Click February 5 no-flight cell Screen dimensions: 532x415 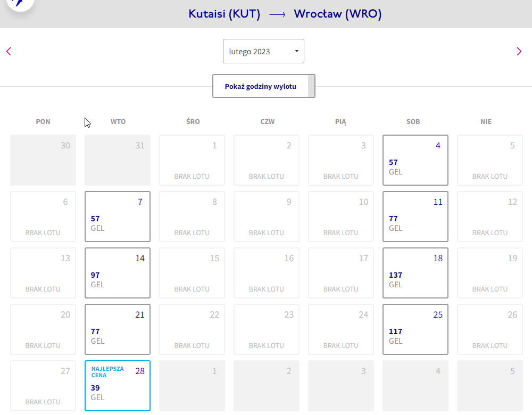[490, 160]
